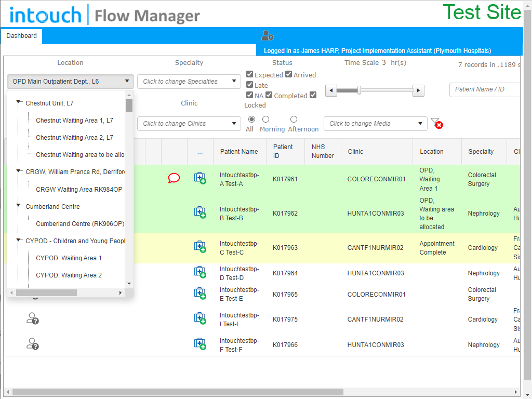532x399 pixels.
Task: Click patient ID K017964
Action: [x=285, y=273]
